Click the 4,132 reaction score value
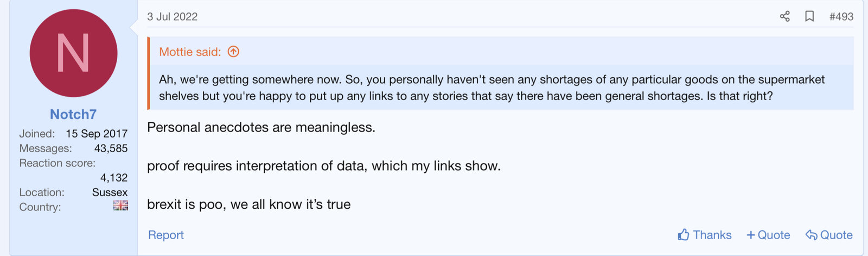 click(114, 178)
